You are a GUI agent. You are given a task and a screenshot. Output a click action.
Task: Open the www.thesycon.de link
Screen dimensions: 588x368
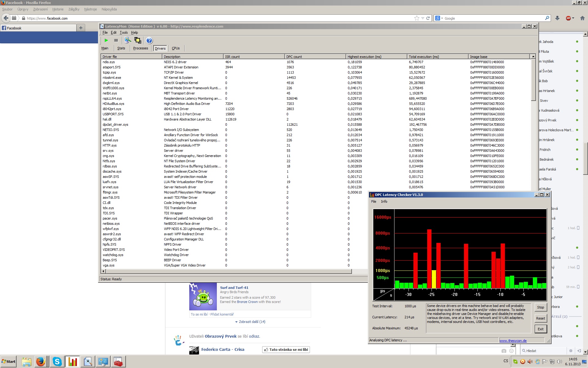tap(513, 341)
